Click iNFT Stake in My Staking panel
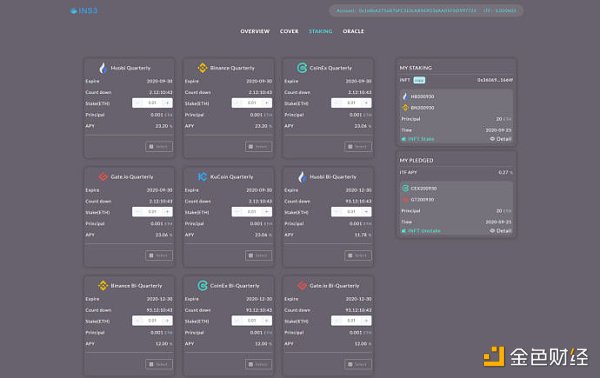 [418, 139]
